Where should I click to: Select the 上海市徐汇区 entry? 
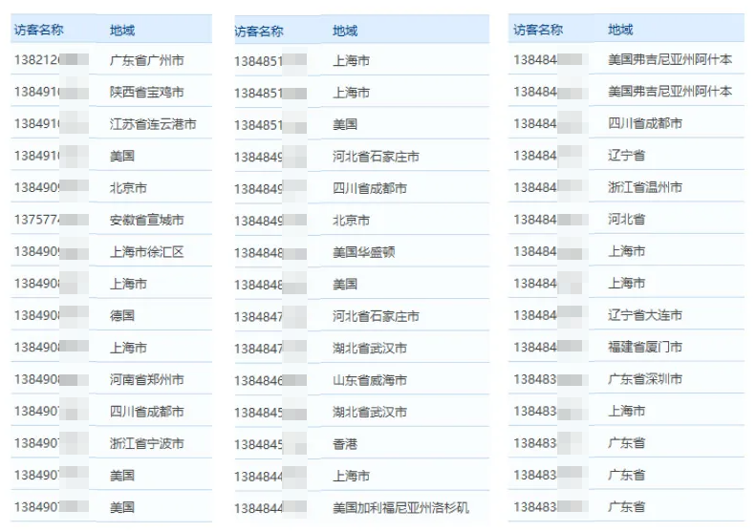(146, 251)
